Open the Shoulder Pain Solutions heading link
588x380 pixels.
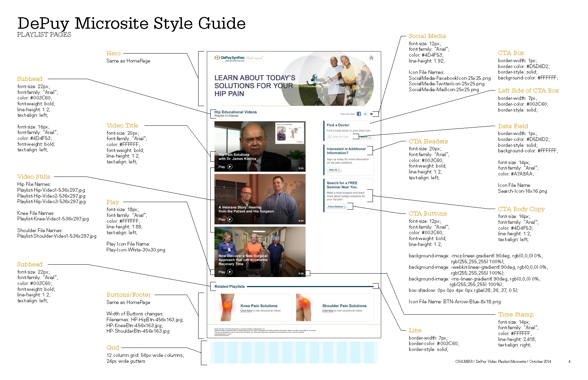[344, 306]
